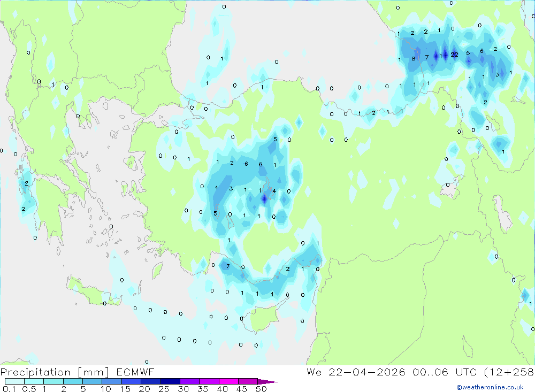The height and width of the screenshot is (392, 535).
Task: Click the 5–10 mm legend color swatch
Action: click(93, 381)
